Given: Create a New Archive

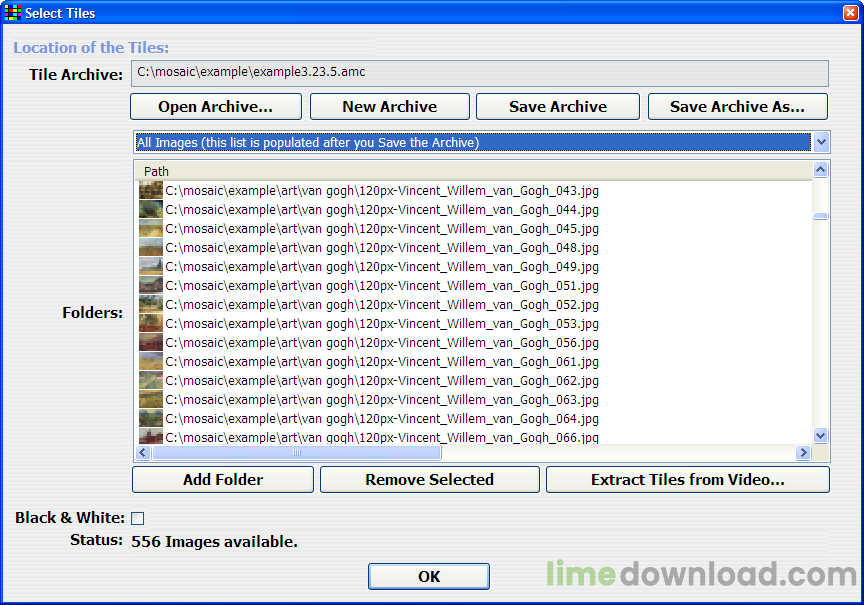Looking at the screenshot, I should pyautogui.click(x=389, y=107).
